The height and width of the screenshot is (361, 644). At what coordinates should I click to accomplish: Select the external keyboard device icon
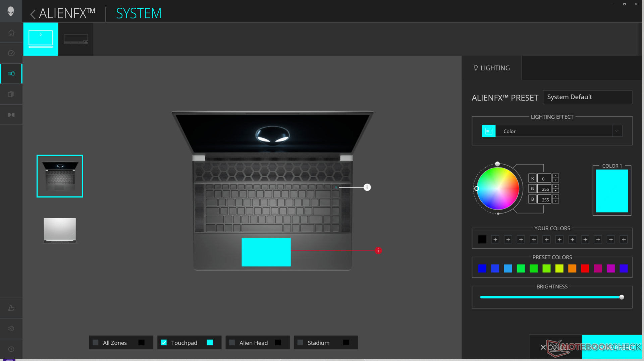76,39
